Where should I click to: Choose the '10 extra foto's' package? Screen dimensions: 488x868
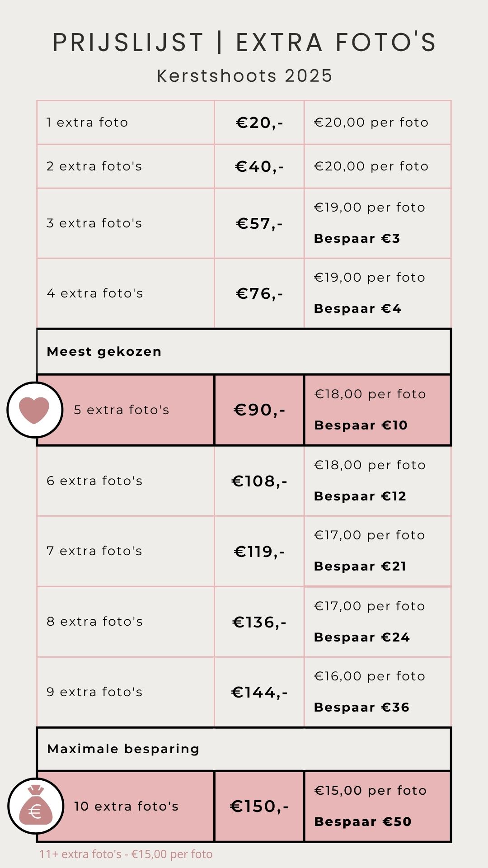click(x=127, y=807)
